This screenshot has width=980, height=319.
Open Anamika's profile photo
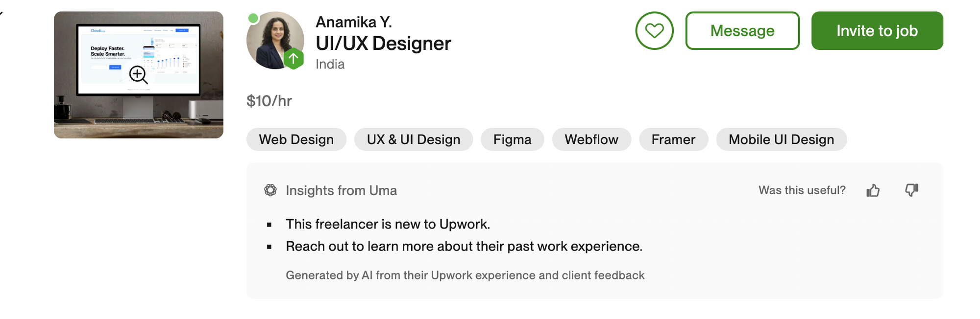[275, 40]
